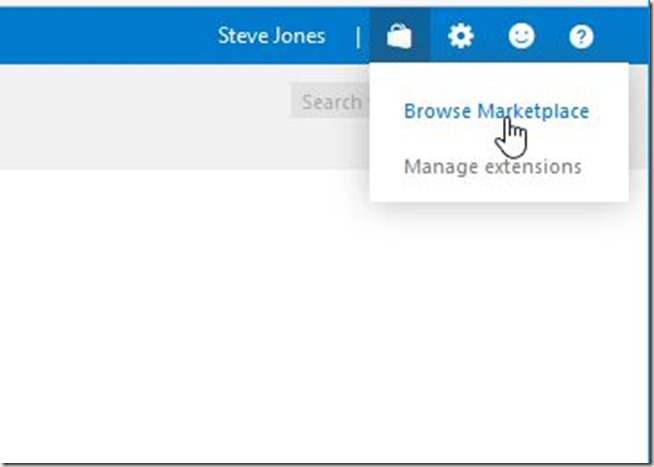The width and height of the screenshot is (654, 467).
Task: Open the help question mark icon
Action: click(x=582, y=37)
